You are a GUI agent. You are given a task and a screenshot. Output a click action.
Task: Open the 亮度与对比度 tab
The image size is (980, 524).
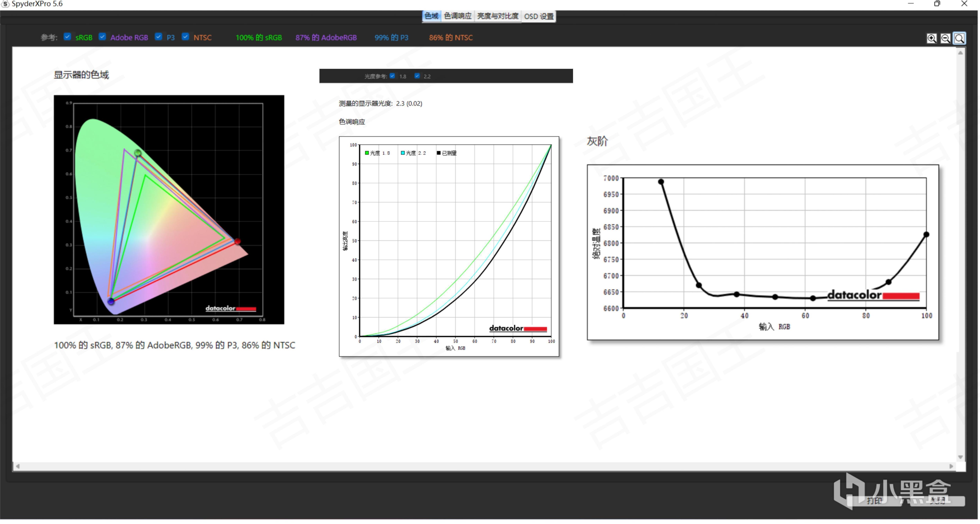[x=498, y=16]
